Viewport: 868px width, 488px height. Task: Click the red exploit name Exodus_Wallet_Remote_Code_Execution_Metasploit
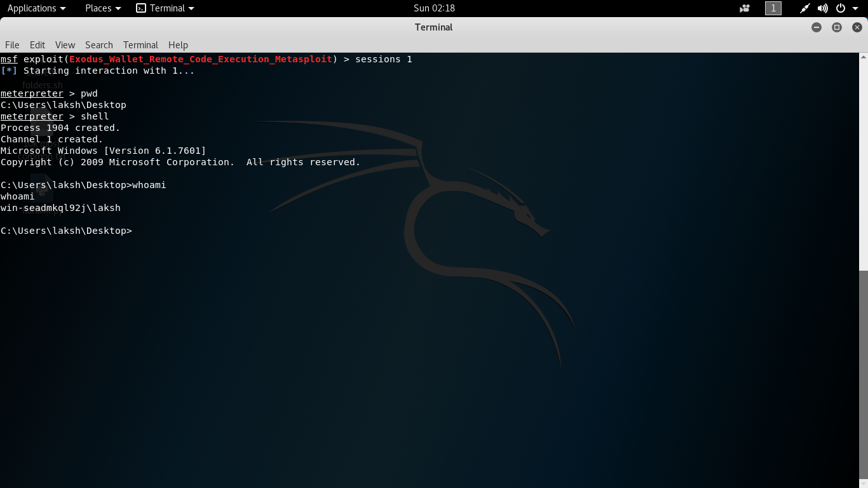tap(201, 59)
